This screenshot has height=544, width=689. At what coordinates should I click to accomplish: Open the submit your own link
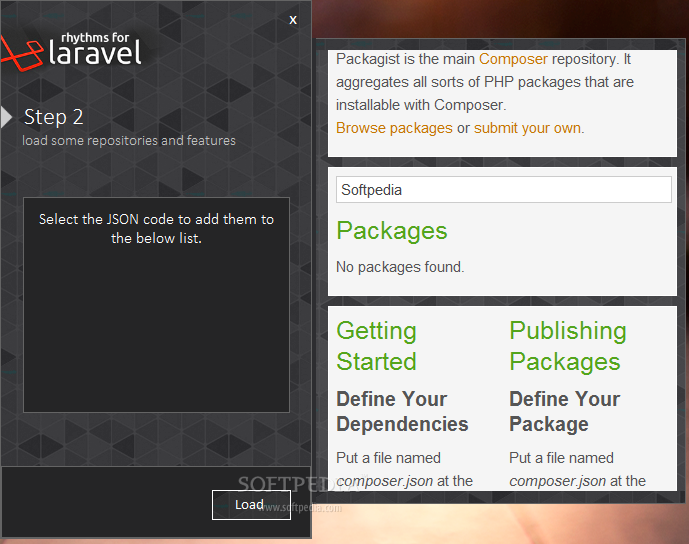(x=527, y=128)
